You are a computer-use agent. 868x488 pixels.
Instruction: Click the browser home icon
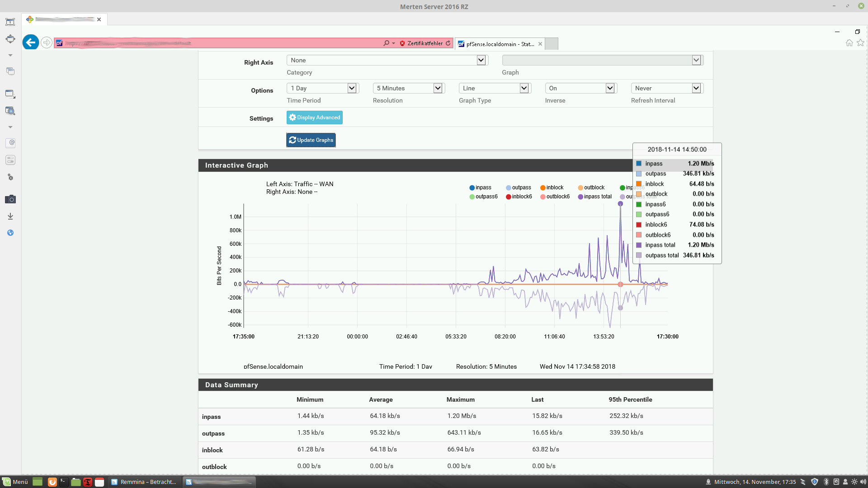pos(849,43)
